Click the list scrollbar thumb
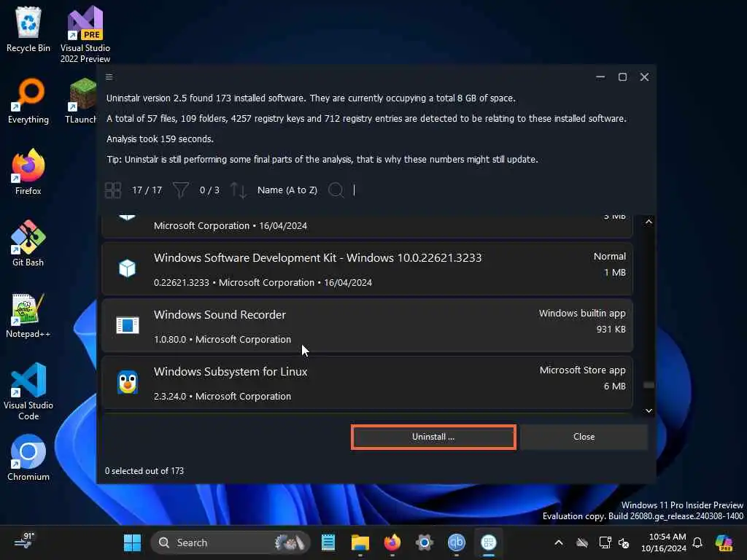The height and width of the screenshot is (560, 747). click(x=649, y=385)
